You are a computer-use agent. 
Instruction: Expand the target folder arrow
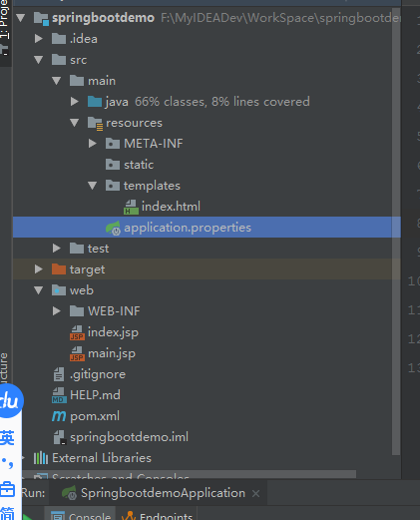[39, 269]
